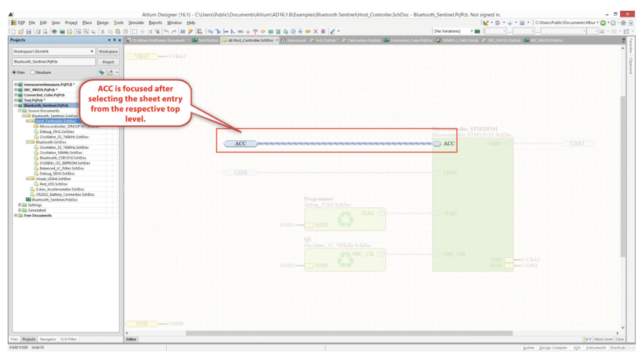Image resolution: width=644 pixels, height=354 pixels.
Task: Switch to the SRC_INVOS.PcbDoc tab
Action: [543, 40]
